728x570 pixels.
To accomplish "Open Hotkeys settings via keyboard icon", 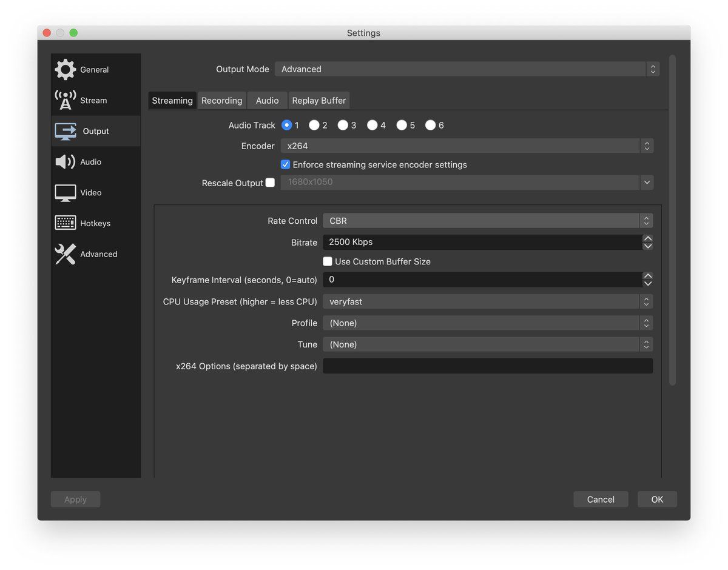I will pos(66,223).
